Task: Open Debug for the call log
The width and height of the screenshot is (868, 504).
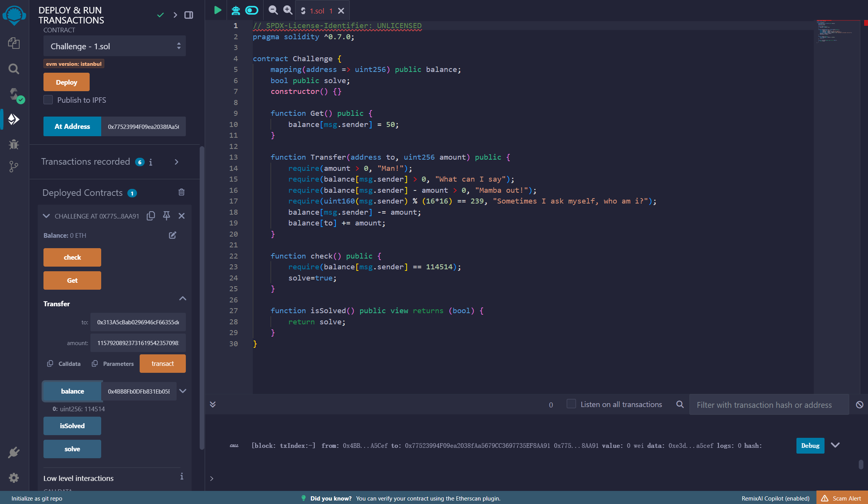Action: coord(810,446)
